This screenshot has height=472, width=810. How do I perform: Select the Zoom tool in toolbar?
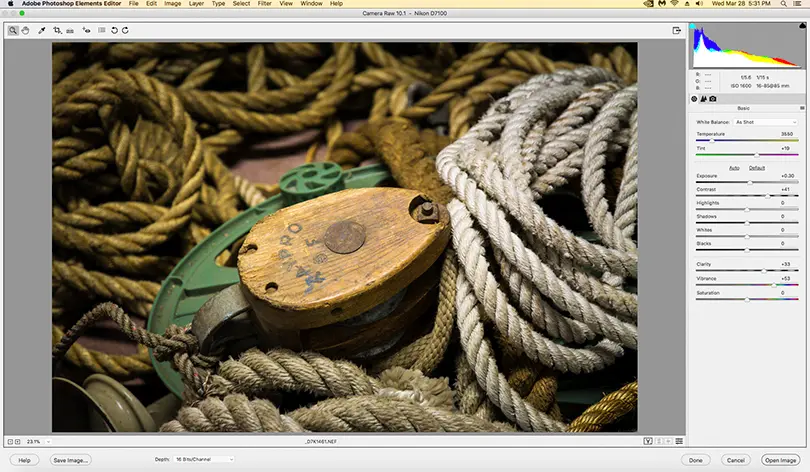pyautogui.click(x=13, y=31)
